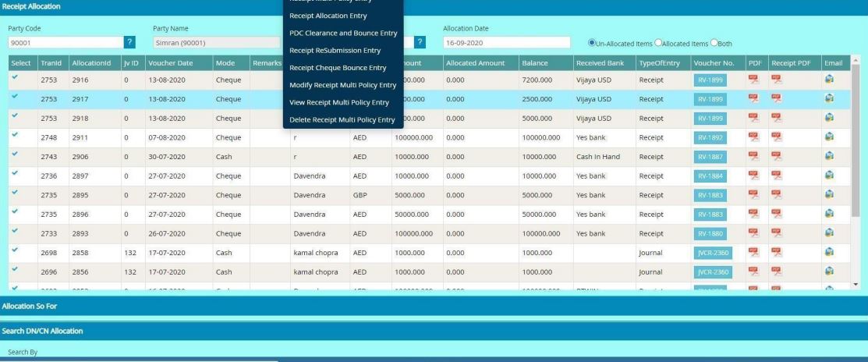Click Email icon in RV-1892 row
868x362 pixels.
829,137
